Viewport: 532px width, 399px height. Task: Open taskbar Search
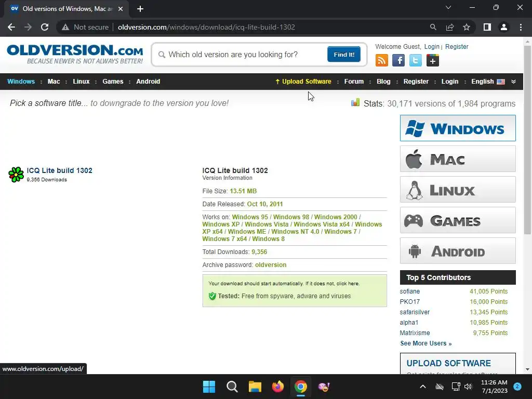232,387
